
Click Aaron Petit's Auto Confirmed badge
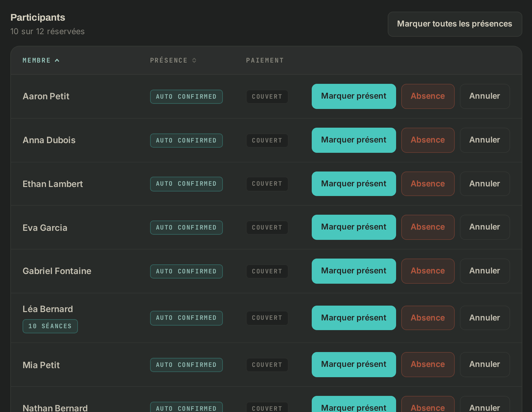coord(186,97)
